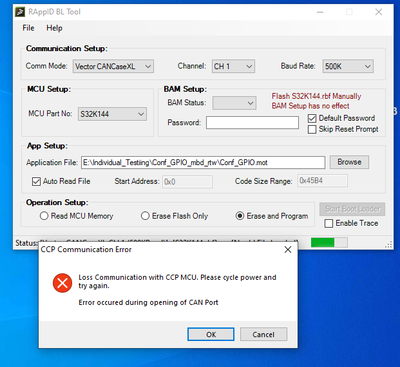Open the Baud Rate 500K dropdown

point(348,66)
